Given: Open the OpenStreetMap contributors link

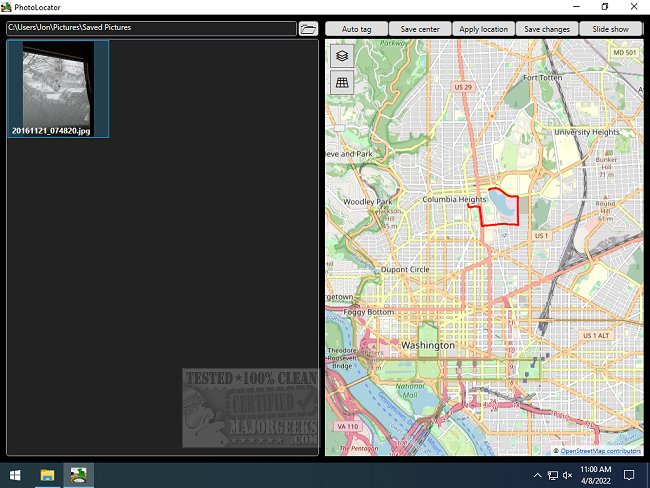Looking at the screenshot, I should coord(600,451).
